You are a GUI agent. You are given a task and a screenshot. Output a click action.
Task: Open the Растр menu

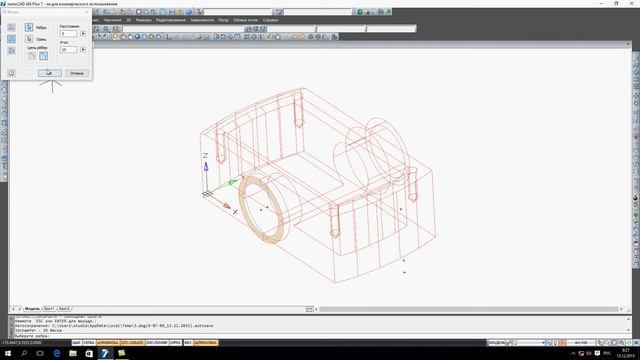223,20
